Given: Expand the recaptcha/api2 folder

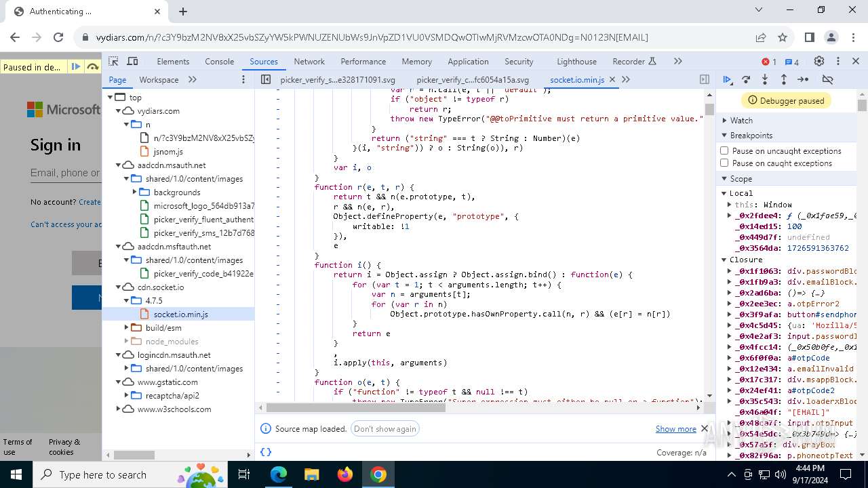Looking at the screenshot, I should [127, 396].
